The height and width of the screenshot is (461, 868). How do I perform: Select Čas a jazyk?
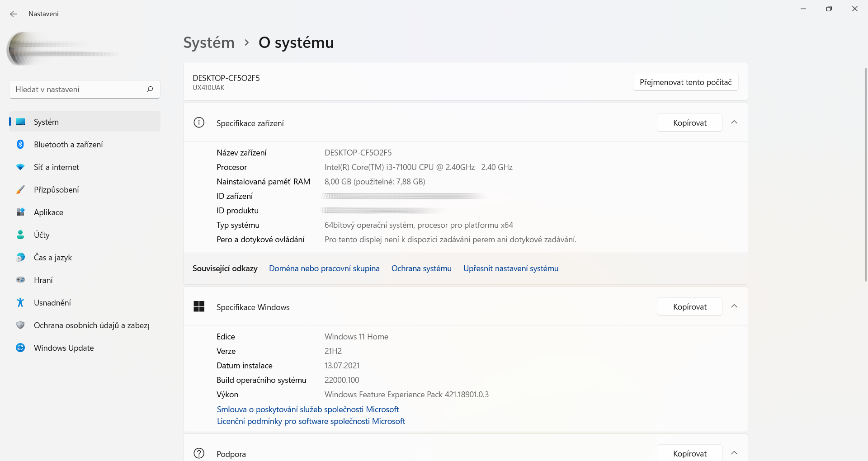pos(85,257)
